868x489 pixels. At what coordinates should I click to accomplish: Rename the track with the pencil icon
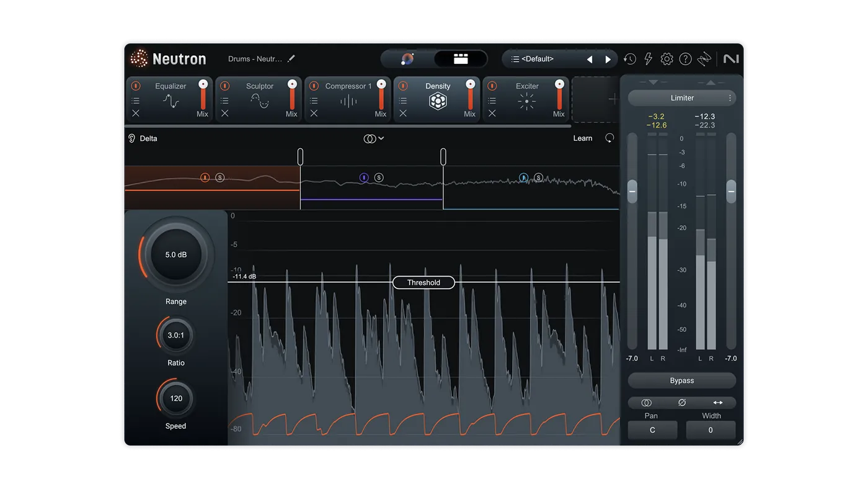click(x=291, y=59)
